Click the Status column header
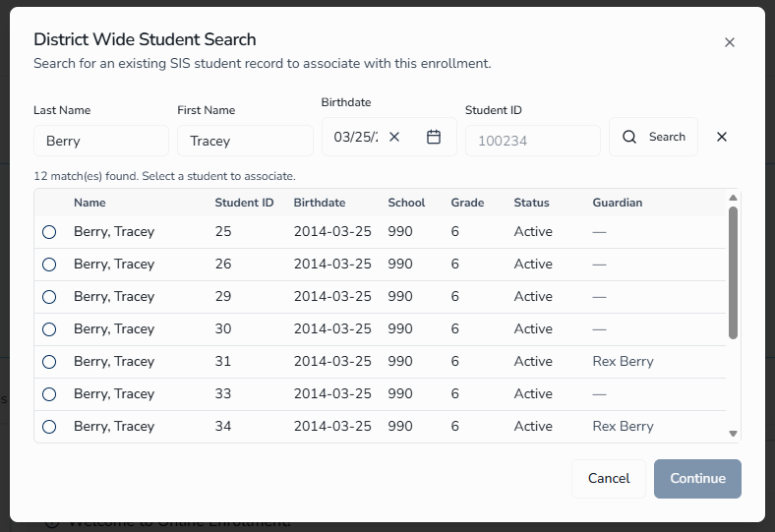Screen dimensions: 775x532 531,203
